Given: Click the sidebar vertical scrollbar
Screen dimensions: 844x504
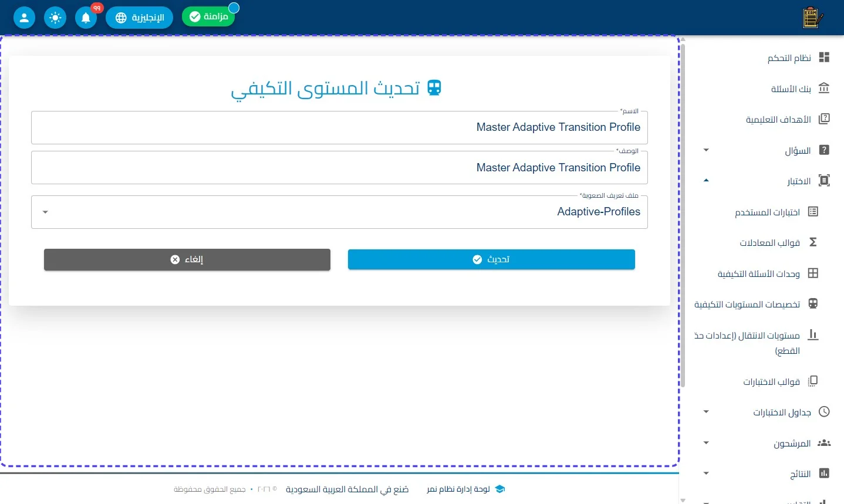Looking at the screenshot, I should [x=683, y=214].
